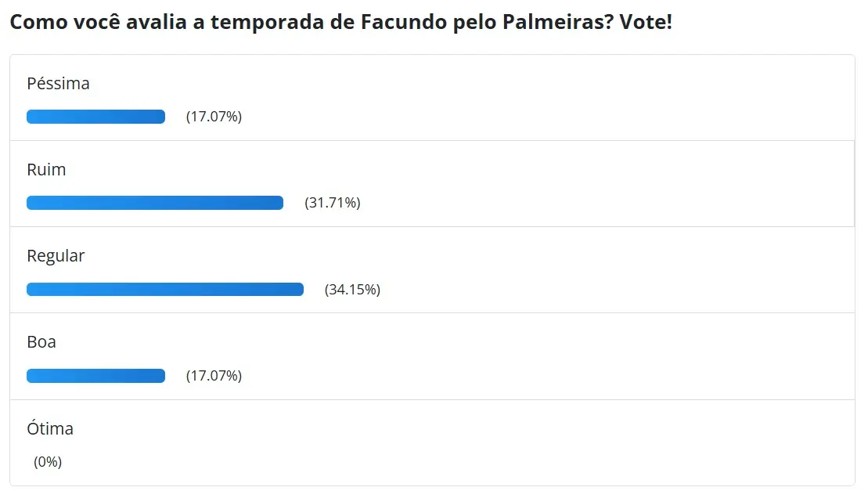Vote for the Ótima option
The height and width of the screenshot is (498, 868).
pos(50,428)
